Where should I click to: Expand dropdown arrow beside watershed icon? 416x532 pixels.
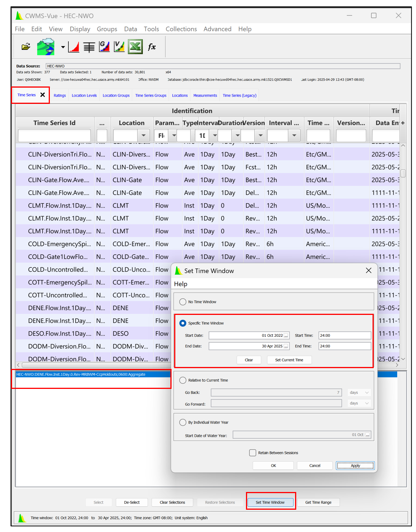pos(63,47)
